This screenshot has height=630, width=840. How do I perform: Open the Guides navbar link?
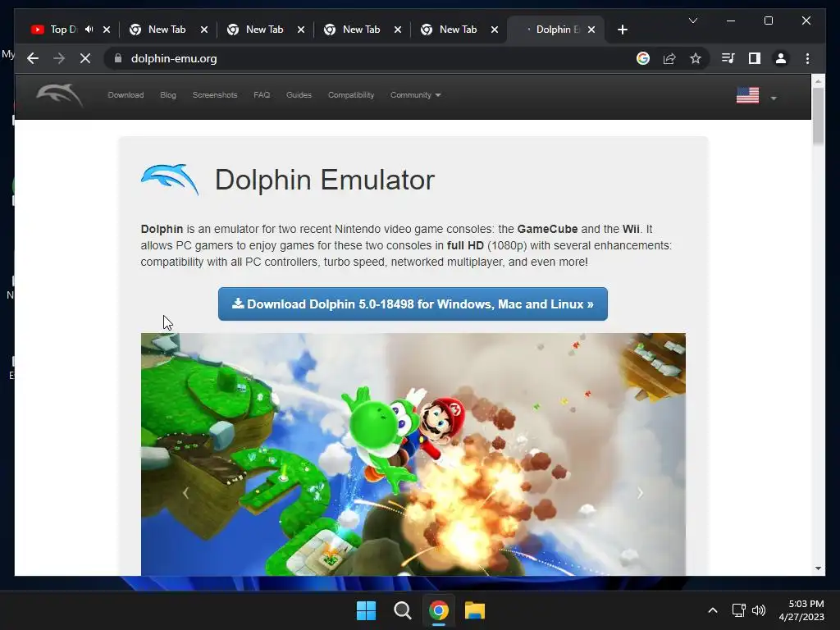tap(299, 95)
